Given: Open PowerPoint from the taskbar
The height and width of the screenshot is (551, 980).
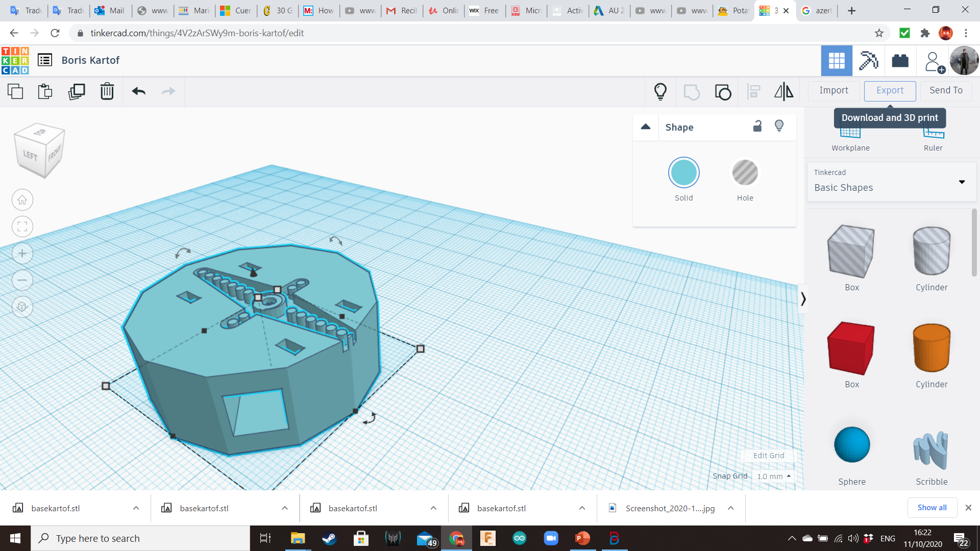Looking at the screenshot, I should pyautogui.click(x=582, y=538).
